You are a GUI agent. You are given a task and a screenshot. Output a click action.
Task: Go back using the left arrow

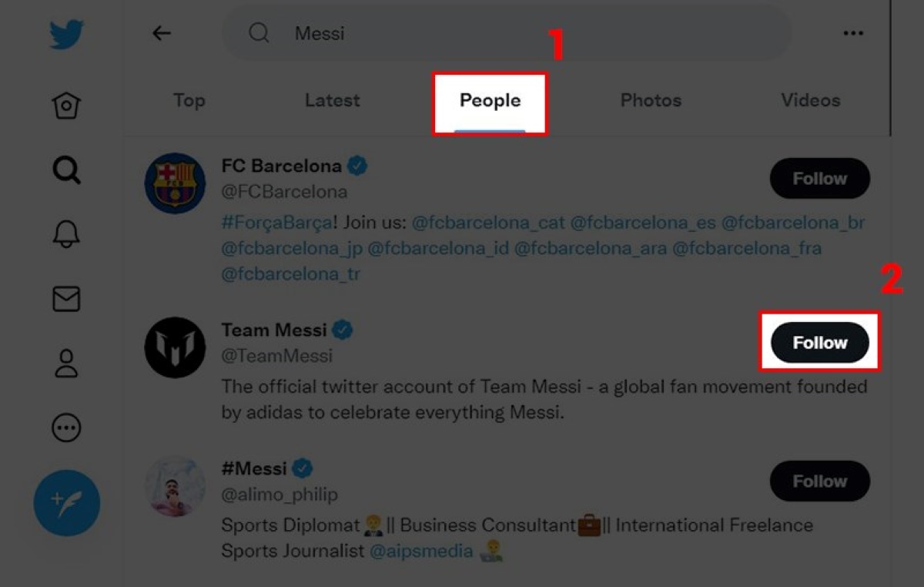coord(161,33)
